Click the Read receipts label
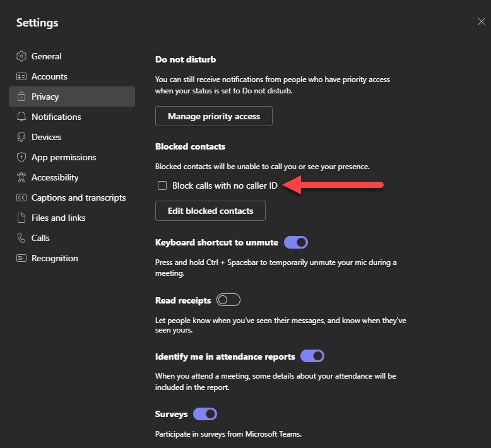Viewport: 491px width, 448px height. (183, 300)
